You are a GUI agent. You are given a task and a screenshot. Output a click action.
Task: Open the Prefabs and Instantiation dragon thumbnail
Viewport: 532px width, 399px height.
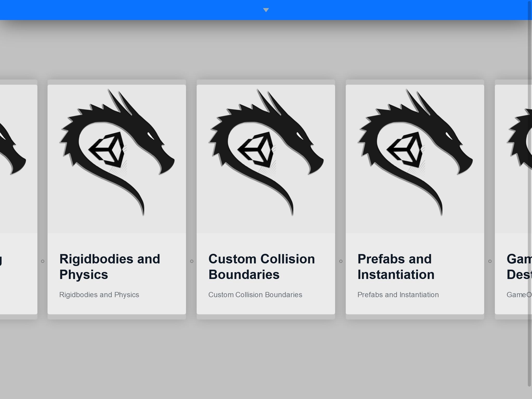coord(415,159)
